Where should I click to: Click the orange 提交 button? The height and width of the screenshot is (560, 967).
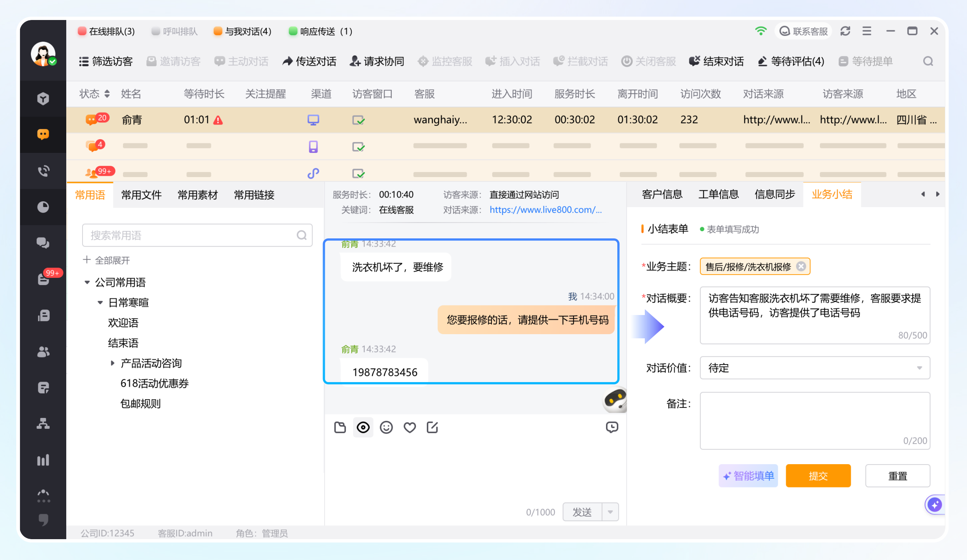pyautogui.click(x=818, y=476)
